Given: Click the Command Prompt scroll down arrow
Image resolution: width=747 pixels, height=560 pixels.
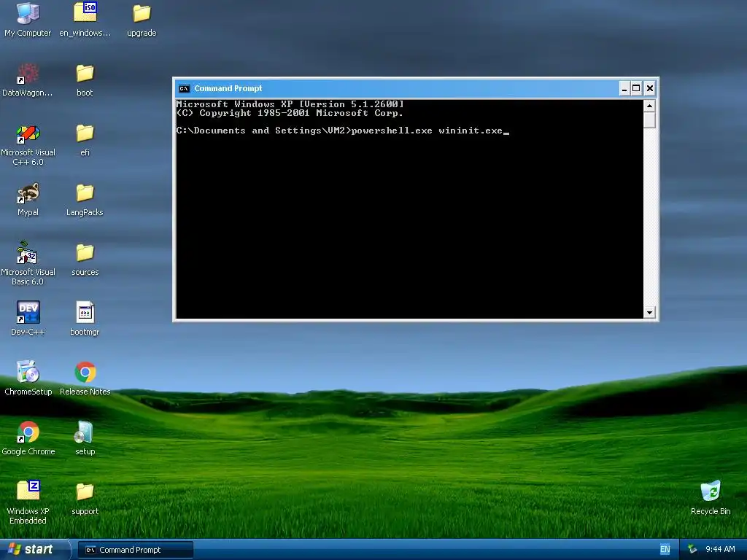Looking at the screenshot, I should tap(649, 313).
